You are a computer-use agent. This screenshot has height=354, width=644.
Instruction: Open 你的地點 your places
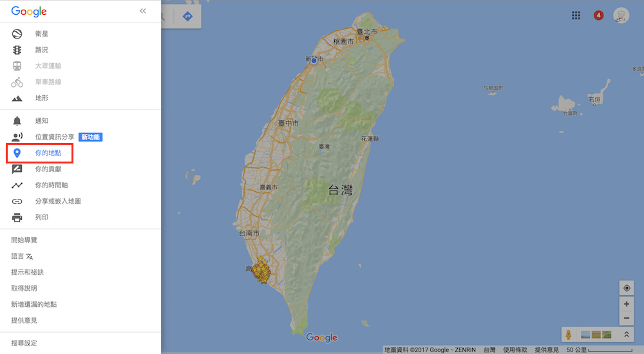(48, 153)
